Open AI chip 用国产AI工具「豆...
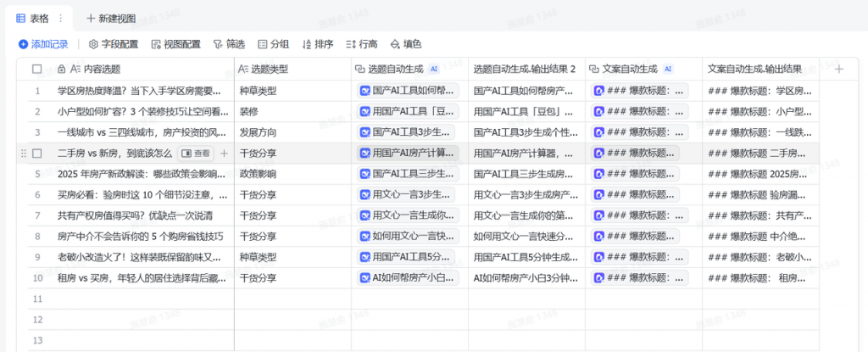868x352 pixels. pyautogui.click(x=408, y=111)
